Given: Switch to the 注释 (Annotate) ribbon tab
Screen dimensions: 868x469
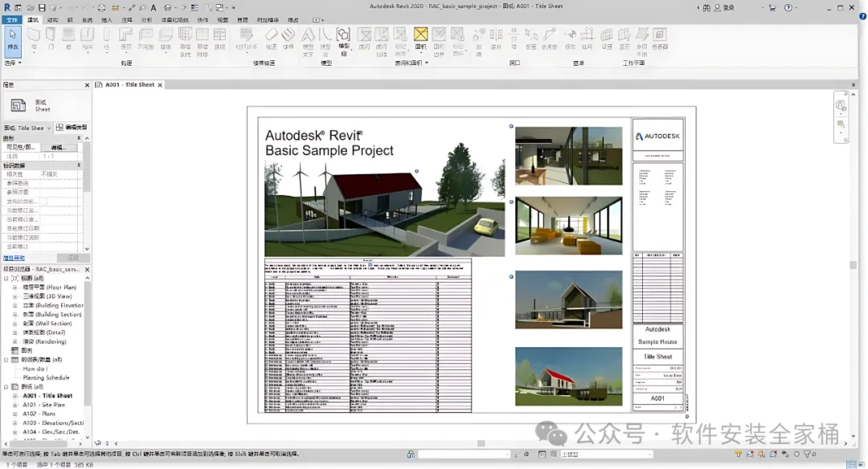Looking at the screenshot, I should tap(127, 20).
